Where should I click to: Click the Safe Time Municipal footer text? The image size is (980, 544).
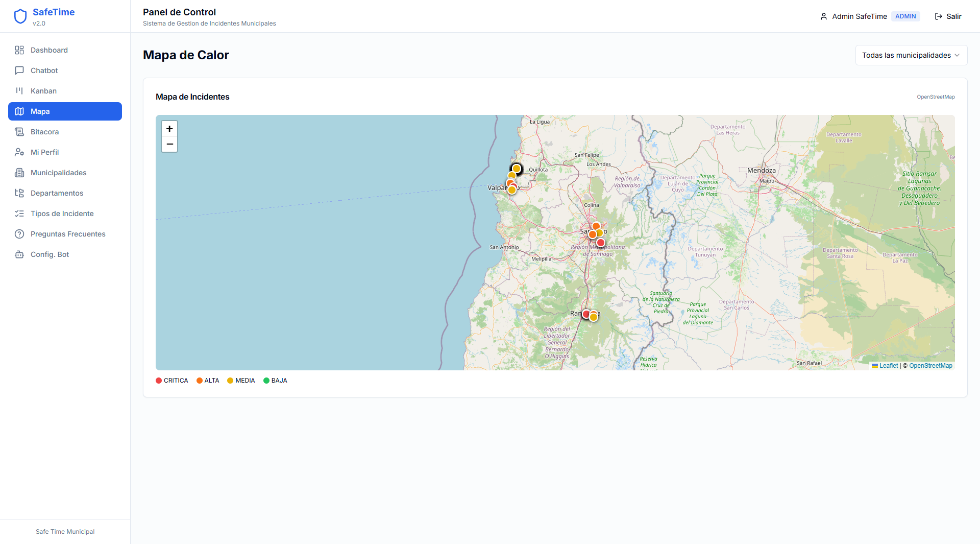coord(65,532)
